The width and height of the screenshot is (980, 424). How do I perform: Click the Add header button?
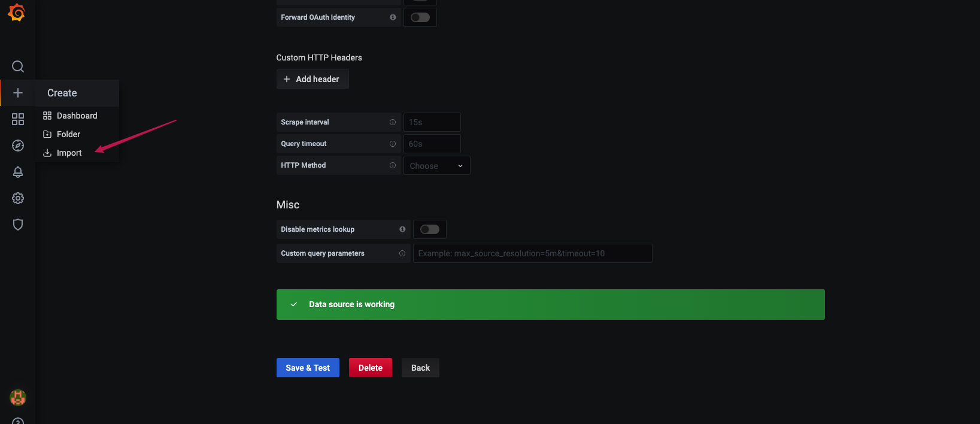[312, 79]
